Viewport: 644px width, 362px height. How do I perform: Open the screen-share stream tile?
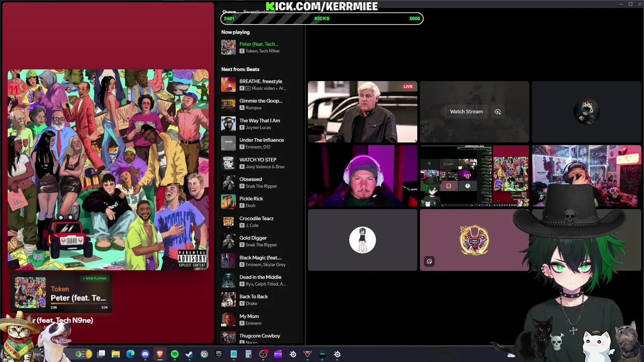click(474, 176)
